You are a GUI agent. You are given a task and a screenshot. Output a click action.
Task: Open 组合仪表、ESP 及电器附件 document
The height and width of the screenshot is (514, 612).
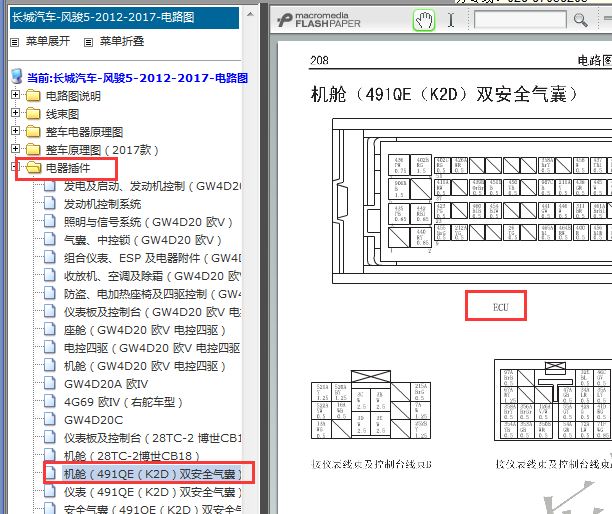153,258
